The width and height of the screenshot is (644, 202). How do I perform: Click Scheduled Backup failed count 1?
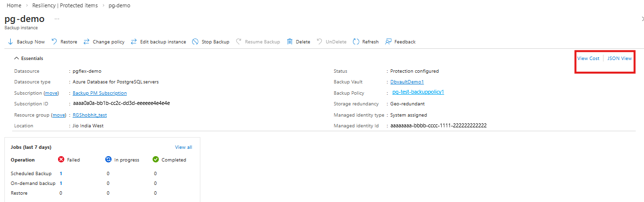61,173
